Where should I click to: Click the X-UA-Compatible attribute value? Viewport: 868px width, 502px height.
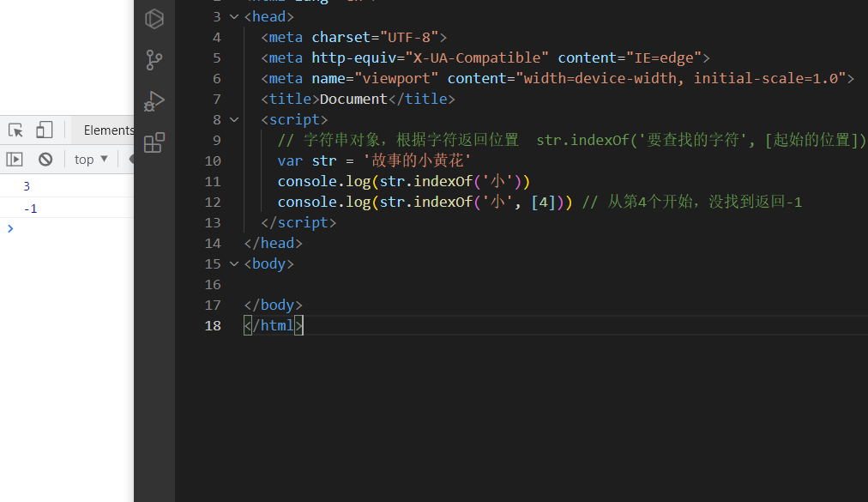477,57
